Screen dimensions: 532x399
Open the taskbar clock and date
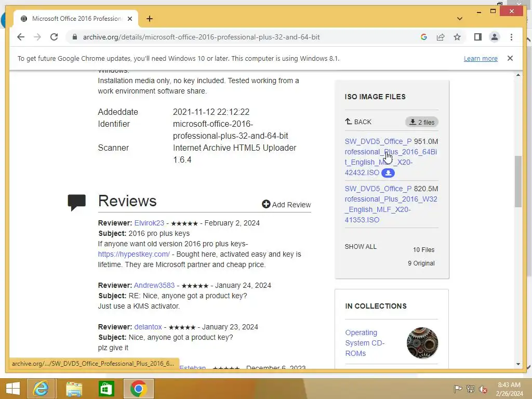509,389
